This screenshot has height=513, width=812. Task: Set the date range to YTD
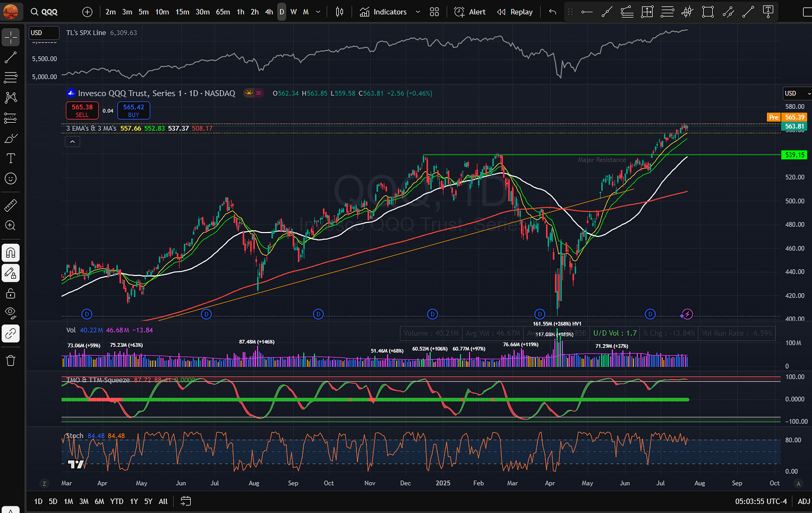117,501
